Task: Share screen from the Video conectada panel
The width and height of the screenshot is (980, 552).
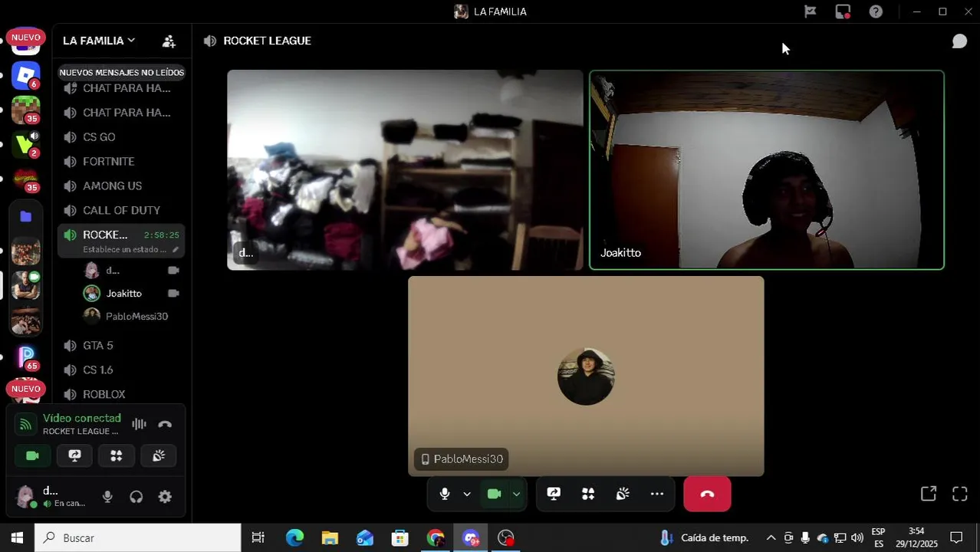Action: coord(74,455)
